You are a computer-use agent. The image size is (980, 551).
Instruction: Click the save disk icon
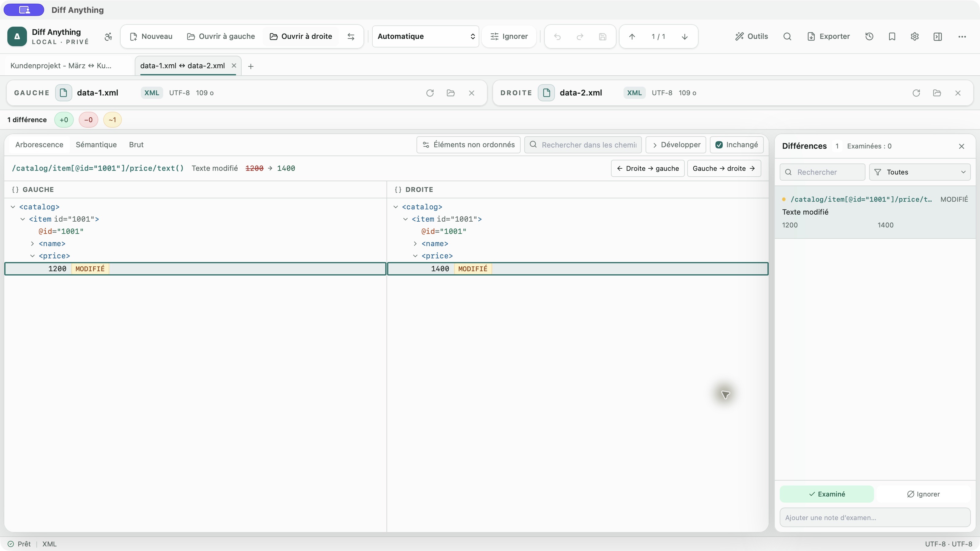[603, 36]
